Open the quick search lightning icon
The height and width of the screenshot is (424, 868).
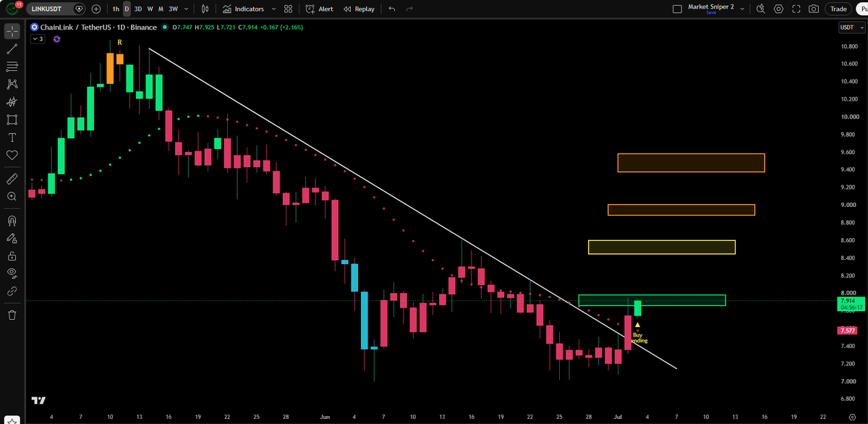760,9
